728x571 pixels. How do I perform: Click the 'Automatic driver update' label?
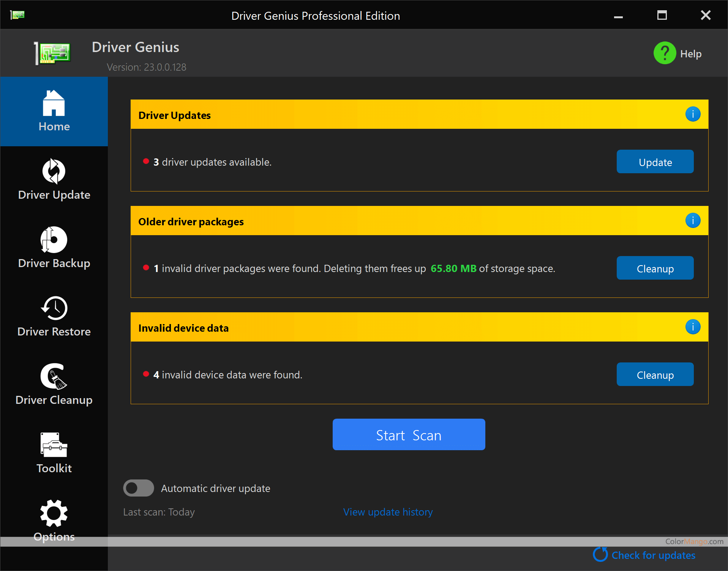[x=216, y=489]
